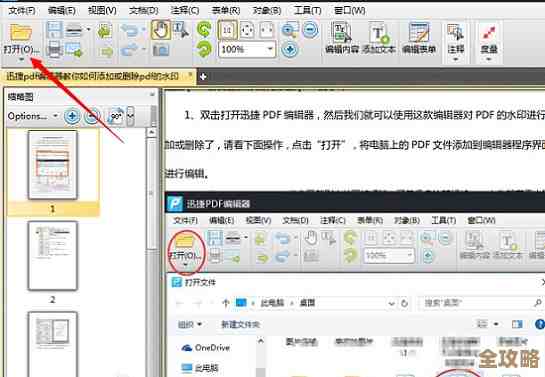
Task: Click the Fit Page four-arrows icon
Action: coord(247,30)
